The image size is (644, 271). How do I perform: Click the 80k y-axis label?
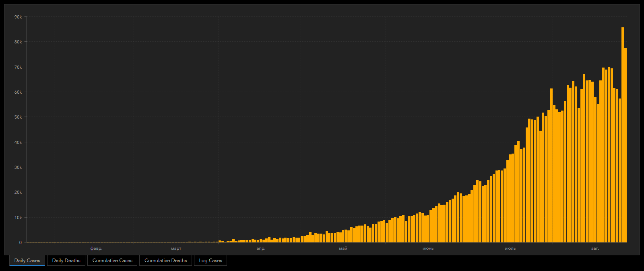pos(18,42)
